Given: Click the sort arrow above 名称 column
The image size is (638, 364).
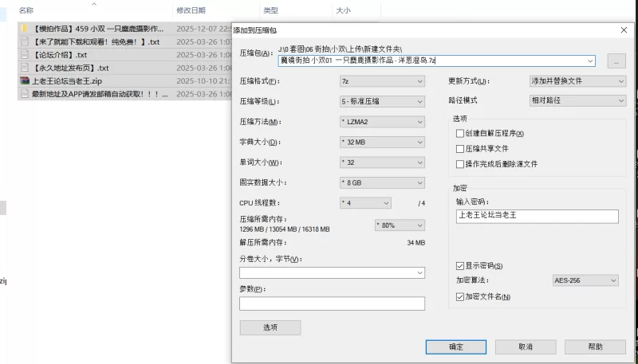Looking at the screenshot, I should pyautogui.click(x=94, y=4).
